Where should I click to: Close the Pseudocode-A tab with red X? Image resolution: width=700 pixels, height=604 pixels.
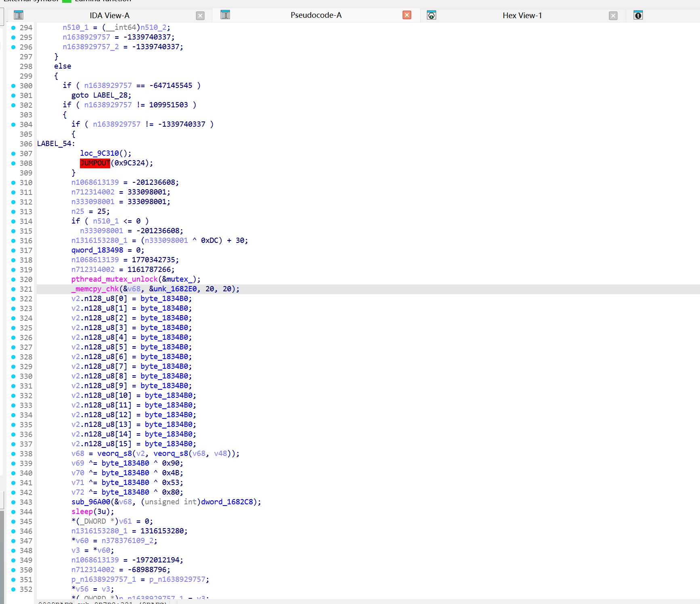pyautogui.click(x=407, y=15)
